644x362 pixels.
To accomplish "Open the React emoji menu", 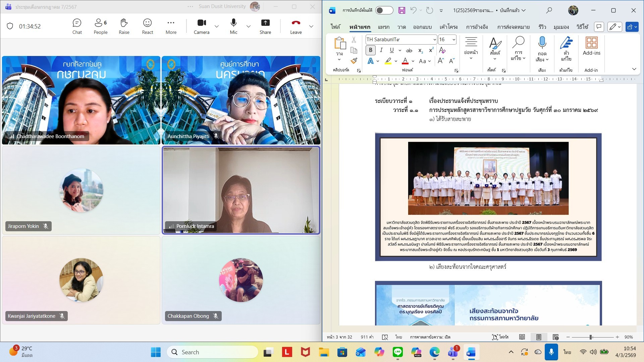I will point(147,26).
